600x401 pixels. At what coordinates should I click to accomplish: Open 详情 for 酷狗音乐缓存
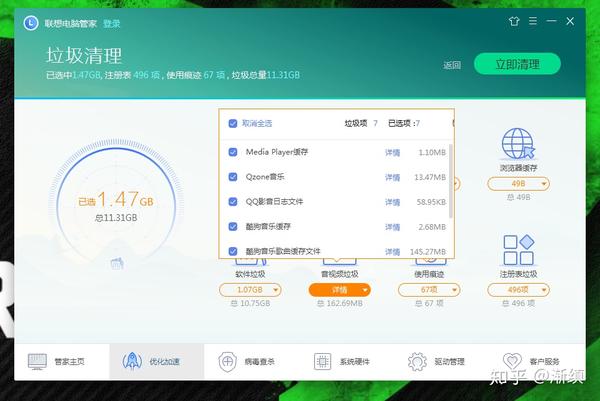[x=393, y=227]
